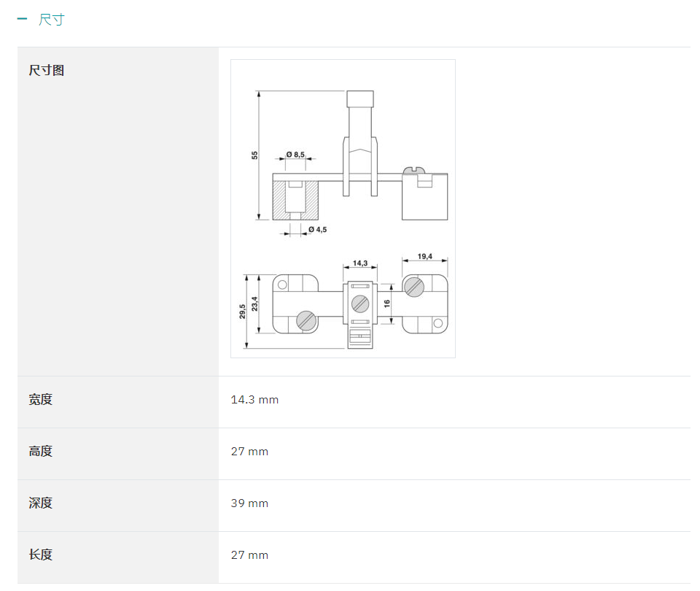Select the 尺寸图 row label
700x591 pixels.
[x=47, y=70]
